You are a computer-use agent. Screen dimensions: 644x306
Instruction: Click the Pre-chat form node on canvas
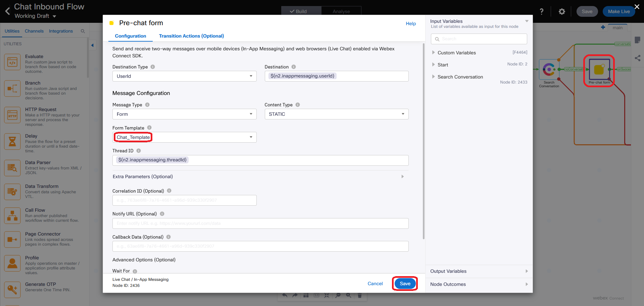(599, 69)
